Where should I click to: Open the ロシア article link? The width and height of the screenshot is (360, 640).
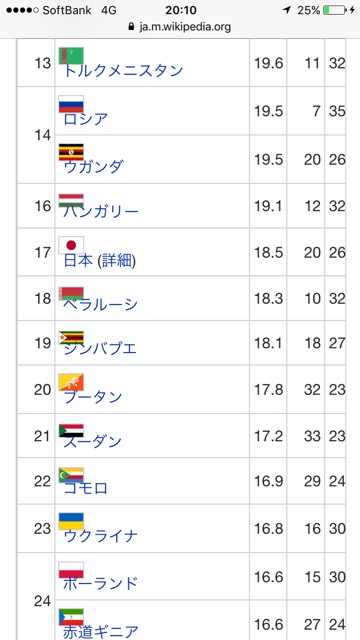[x=86, y=119]
